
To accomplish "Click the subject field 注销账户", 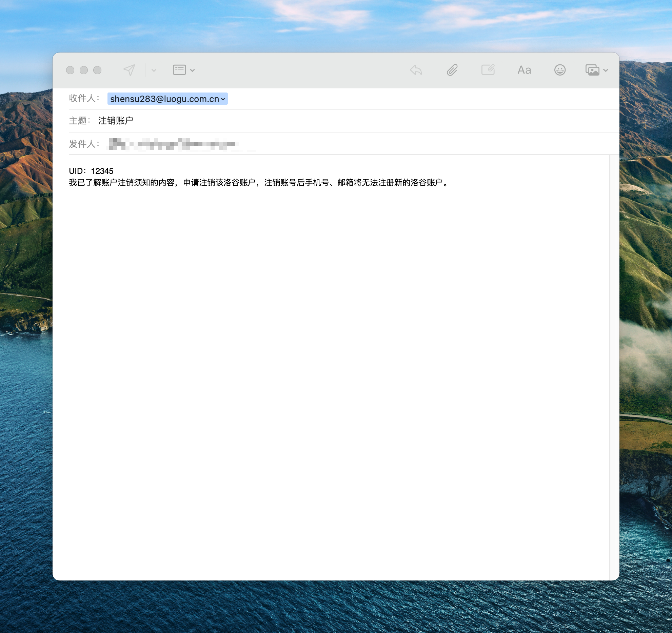I will 116,121.
